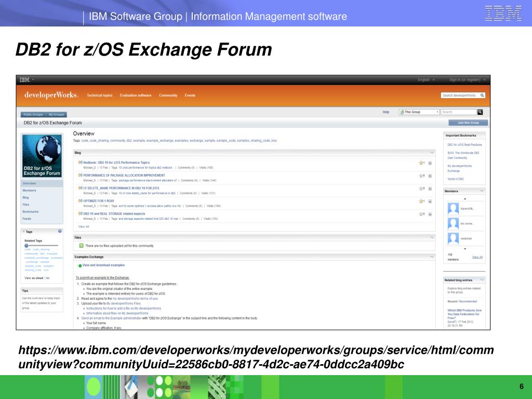Click the star rating for Redbook DB2 10 post

422,163
